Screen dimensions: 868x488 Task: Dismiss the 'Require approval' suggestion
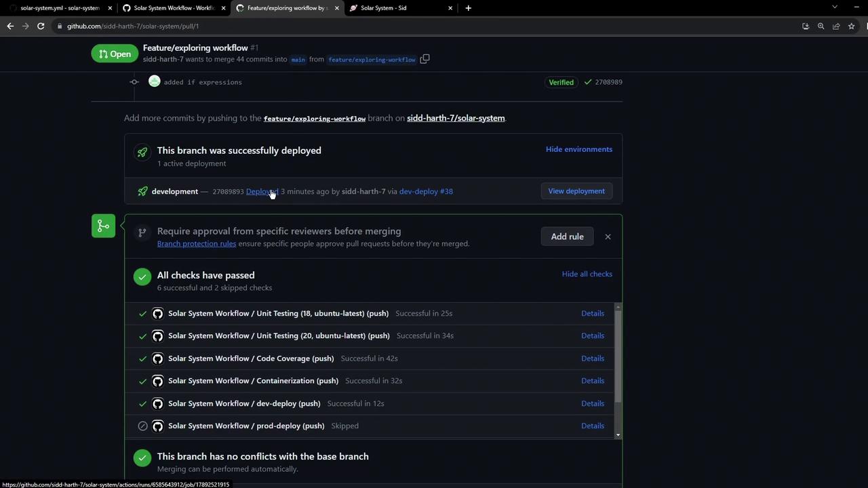coord(608,237)
